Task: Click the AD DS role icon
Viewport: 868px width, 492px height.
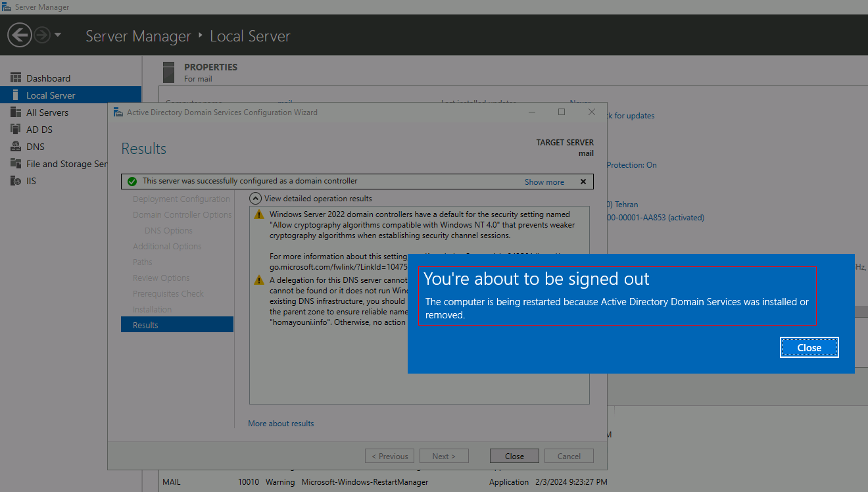Action: (16, 130)
